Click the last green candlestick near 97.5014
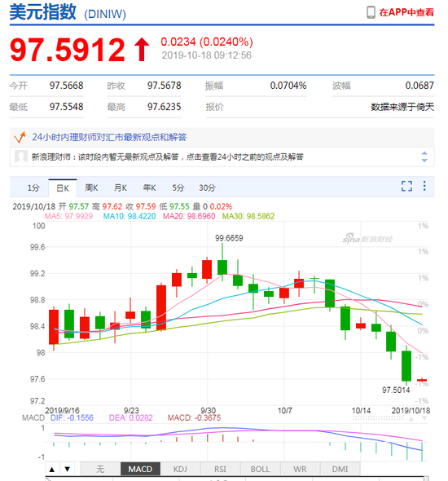The image size is (448, 481). 406,366
